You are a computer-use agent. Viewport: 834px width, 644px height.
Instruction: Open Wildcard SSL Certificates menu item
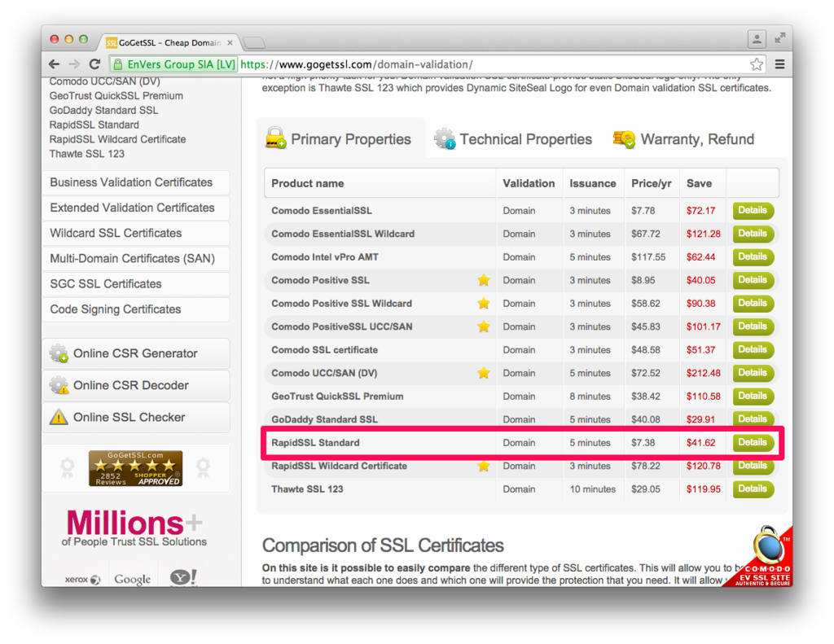pyautogui.click(x=136, y=233)
